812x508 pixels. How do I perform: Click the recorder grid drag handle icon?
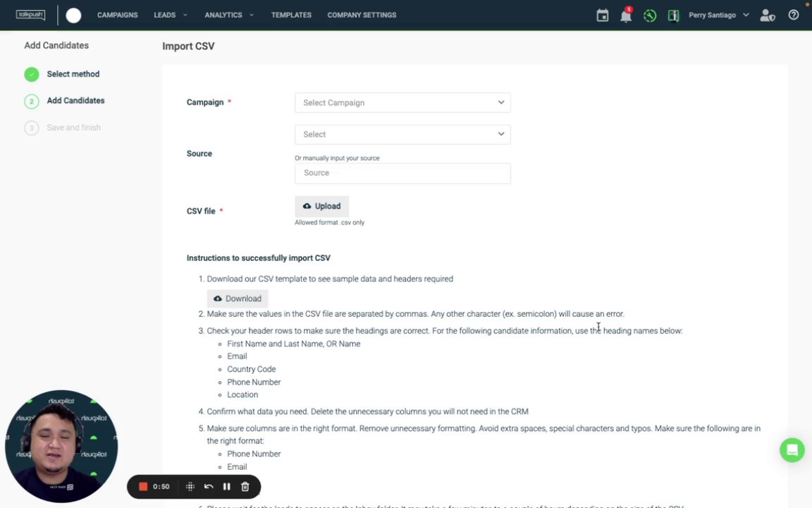point(190,486)
